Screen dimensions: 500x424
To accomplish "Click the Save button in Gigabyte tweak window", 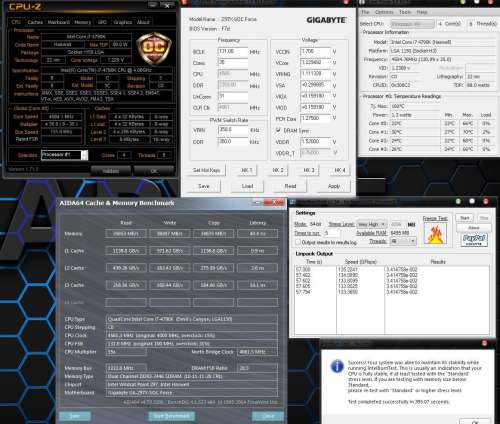I will [x=204, y=186].
